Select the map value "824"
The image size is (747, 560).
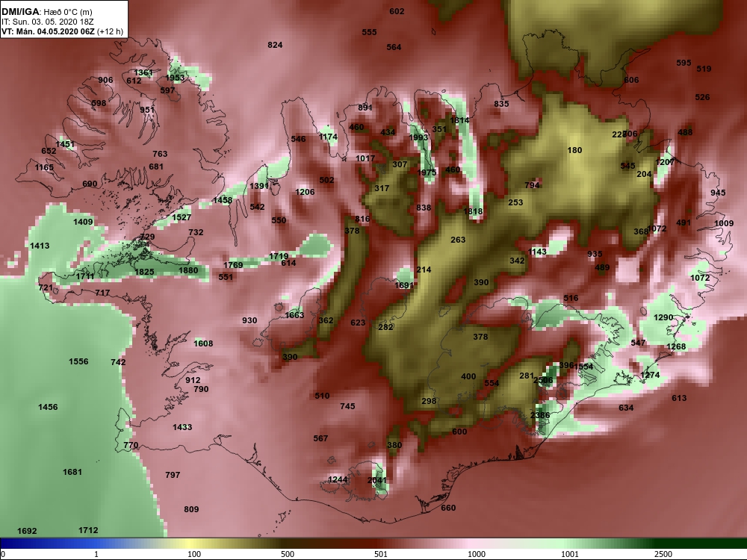(275, 45)
